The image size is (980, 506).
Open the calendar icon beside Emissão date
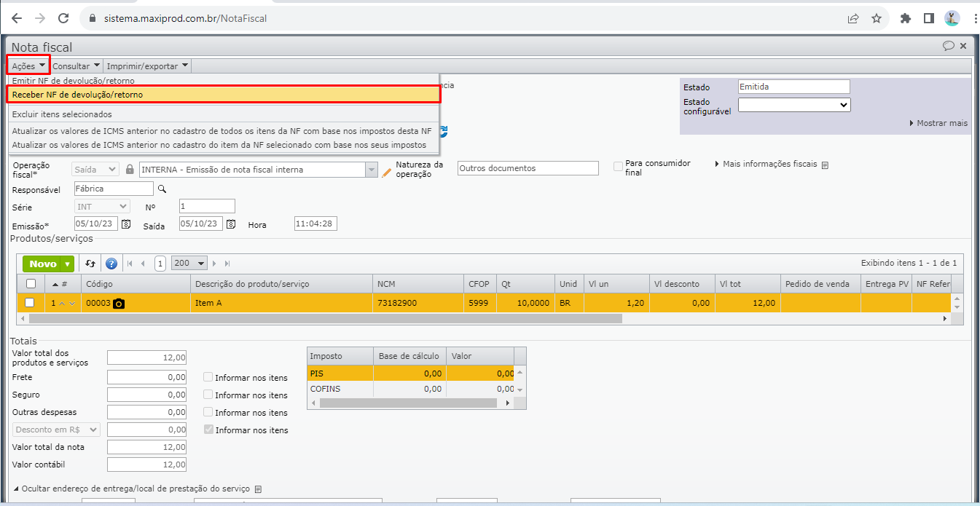point(126,224)
